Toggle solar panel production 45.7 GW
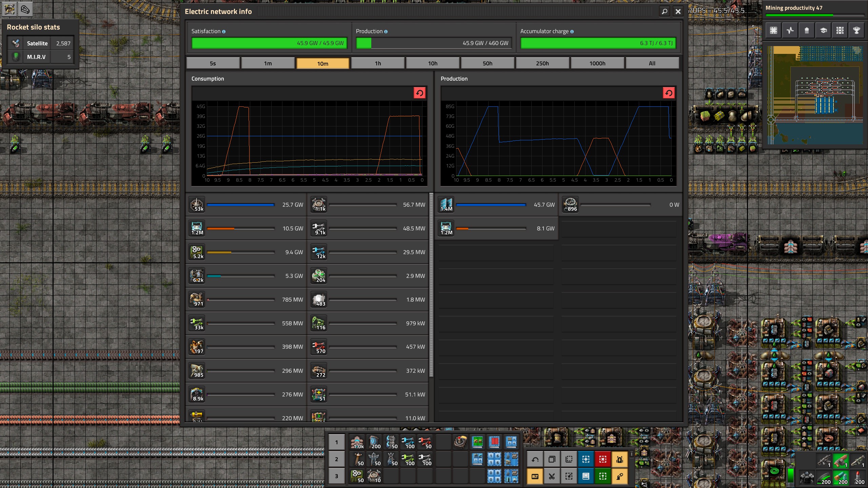868x488 pixels. tap(497, 205)
